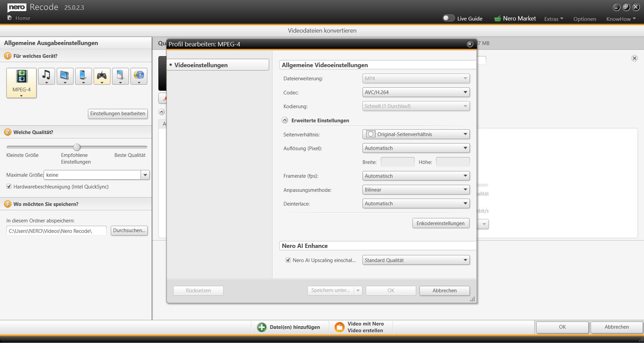
Task: Open Nero Market basket icon
Action: (497, 18)
